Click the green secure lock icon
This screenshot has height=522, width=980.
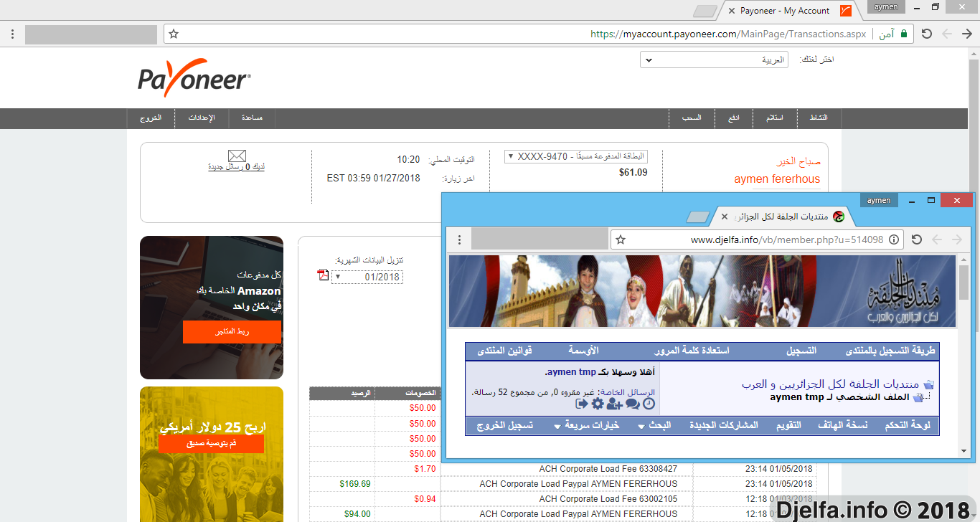point(903,34)
